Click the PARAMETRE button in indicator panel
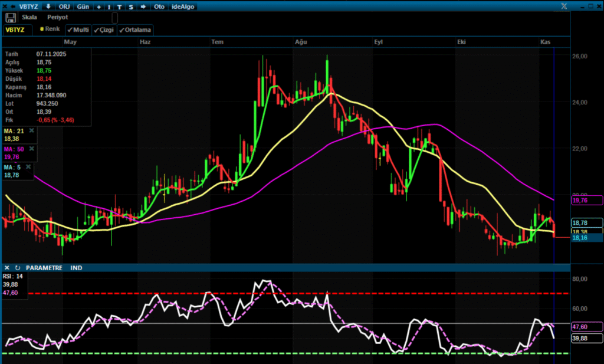 tap(44, 268)
